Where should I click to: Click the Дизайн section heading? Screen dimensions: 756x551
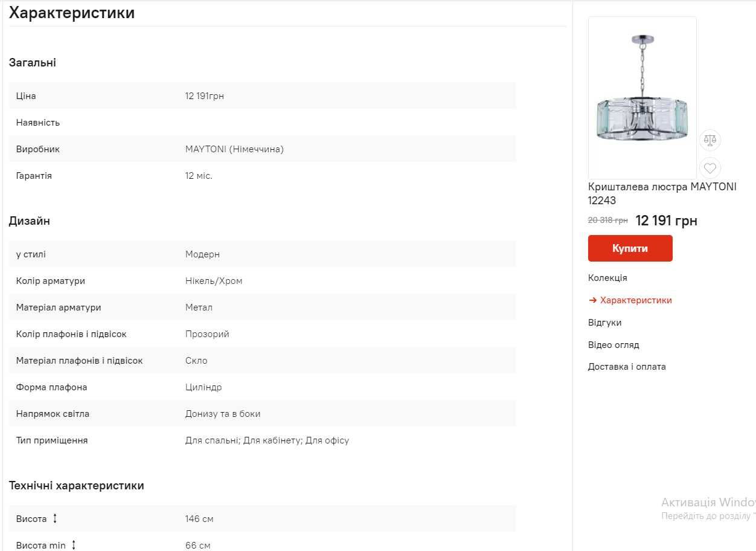(x=30, y=221)
